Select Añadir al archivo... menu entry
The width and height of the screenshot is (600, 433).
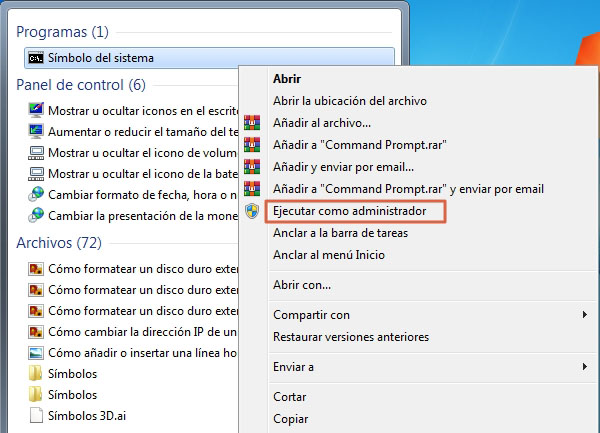click(x=322, y=123)
